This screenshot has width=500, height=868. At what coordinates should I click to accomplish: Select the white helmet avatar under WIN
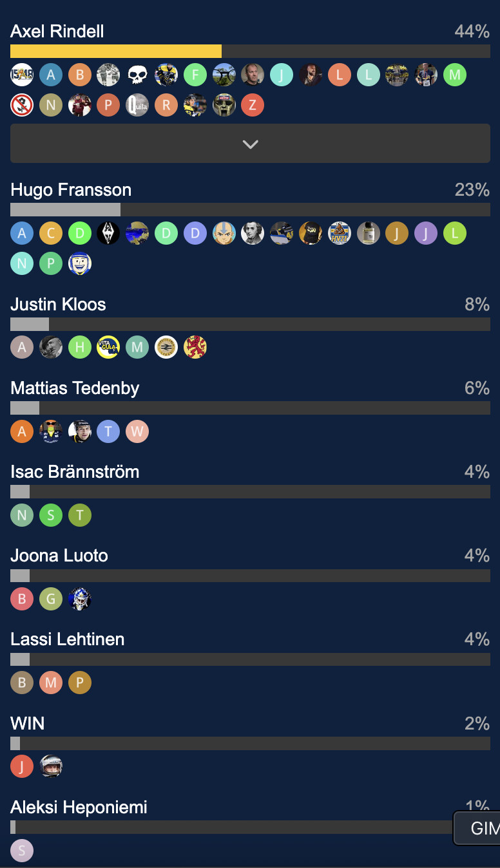pos(51,767)
